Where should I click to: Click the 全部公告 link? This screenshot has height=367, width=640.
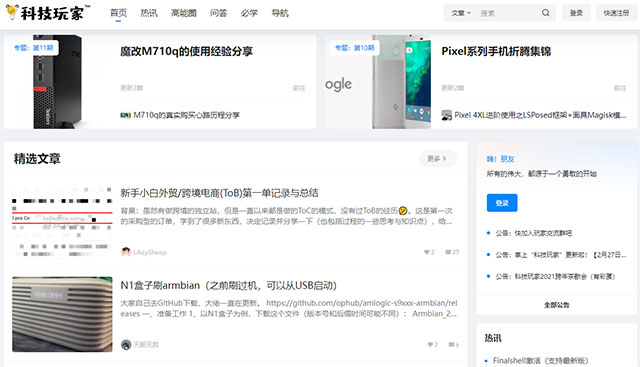[556, 305]
